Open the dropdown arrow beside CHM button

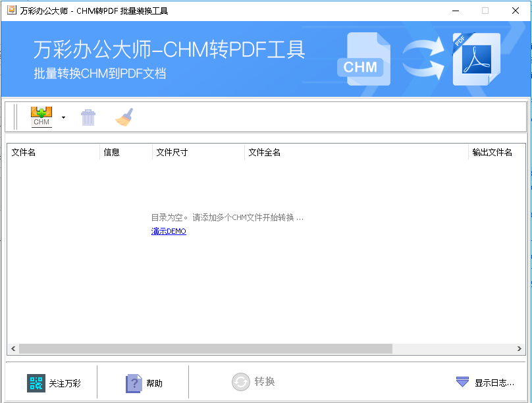click(63, 116)
